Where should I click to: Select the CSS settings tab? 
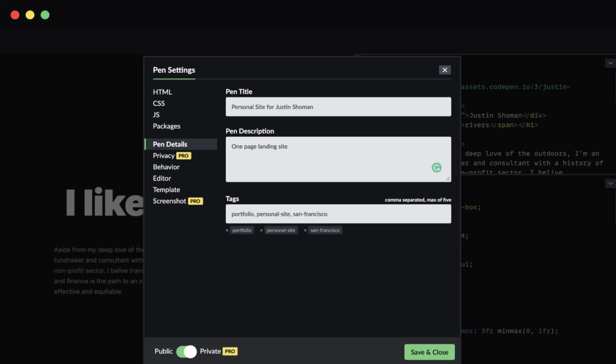tap(159, 103)
